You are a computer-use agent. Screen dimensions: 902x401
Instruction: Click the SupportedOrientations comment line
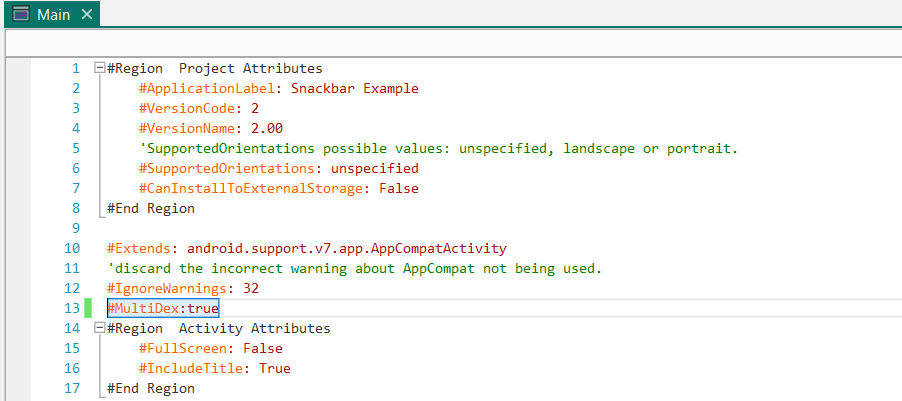click(x=438, y=149)
